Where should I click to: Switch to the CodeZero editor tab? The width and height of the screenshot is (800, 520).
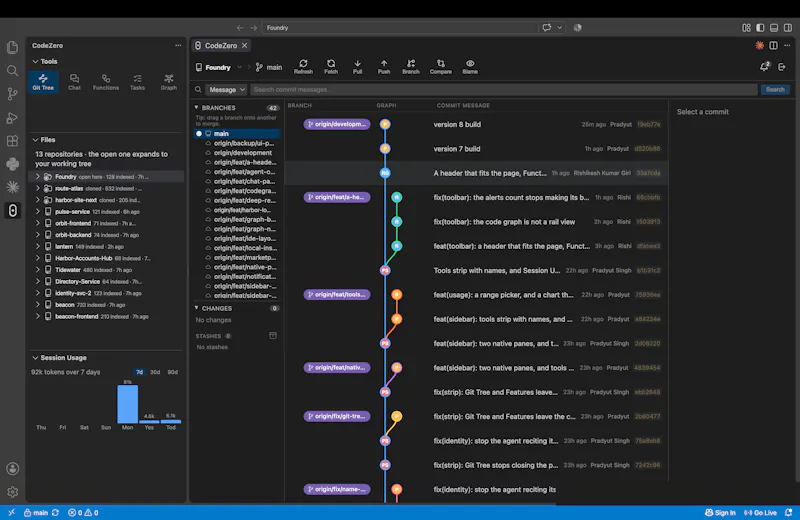click(220, 45)
